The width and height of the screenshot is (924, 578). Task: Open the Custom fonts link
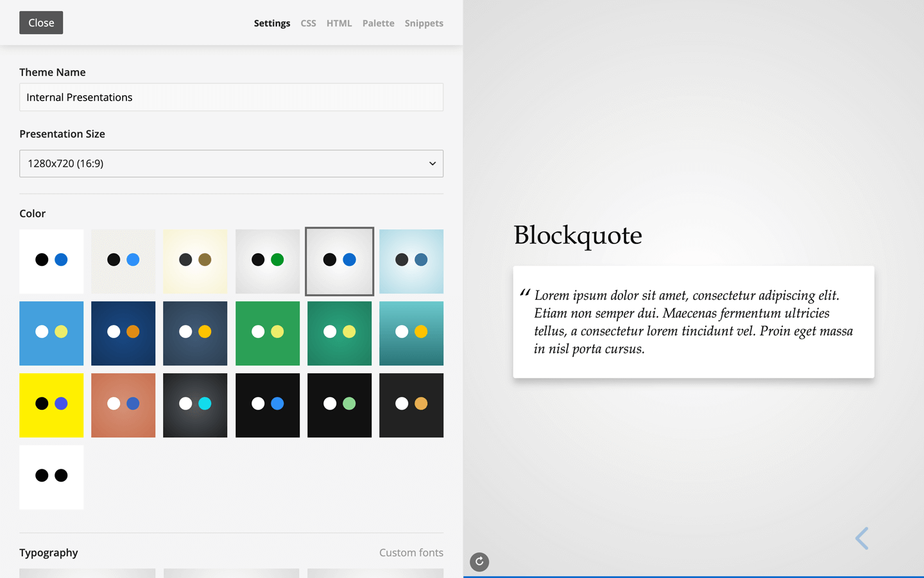click(x=411, y=552)
